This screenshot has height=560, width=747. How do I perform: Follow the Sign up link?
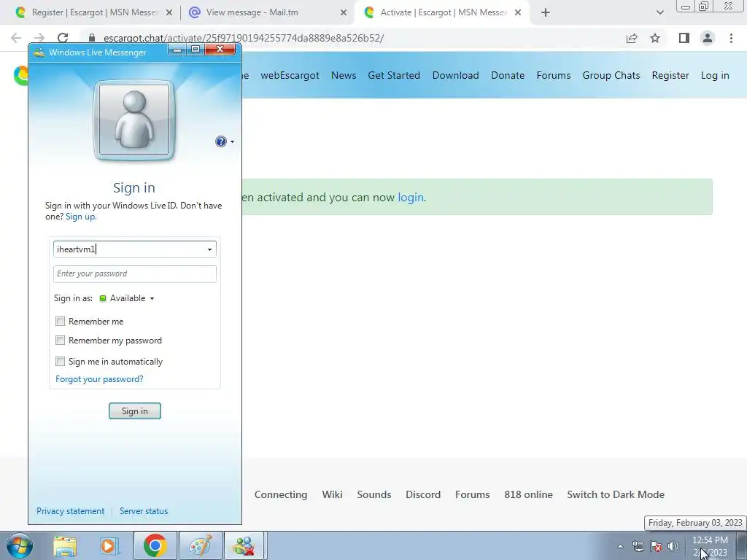(x=80, y=217)
